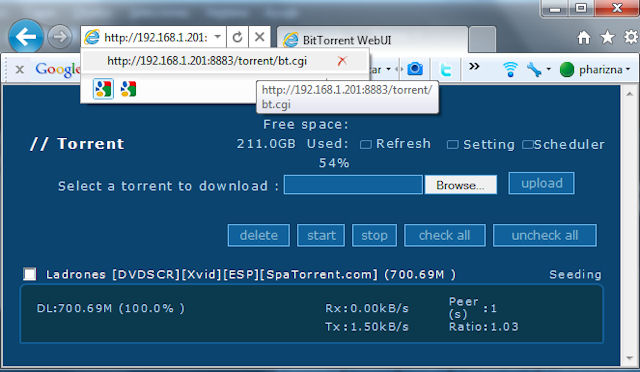The image size is (640, 372).
Task: Click the Wi-Fi signal toolbar icon
Action: click(x=510, y=69)
